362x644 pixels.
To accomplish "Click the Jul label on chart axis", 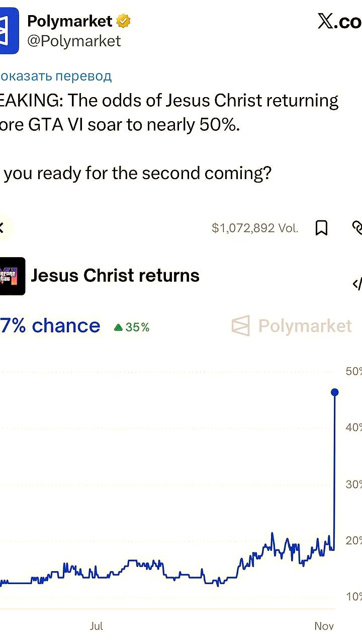I will pos(97,626).
